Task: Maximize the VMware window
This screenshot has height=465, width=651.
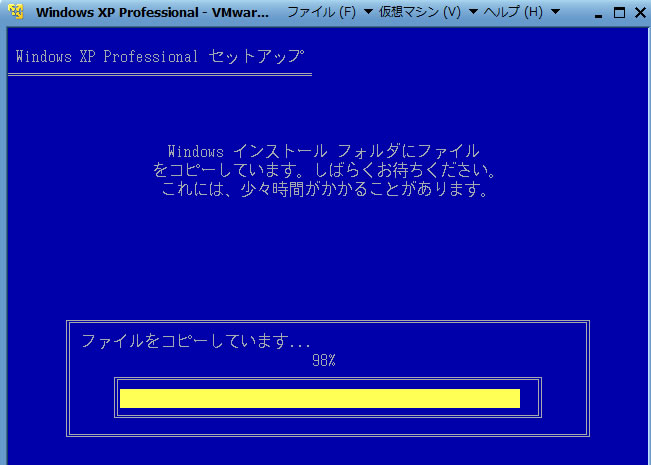Action: 619,13
